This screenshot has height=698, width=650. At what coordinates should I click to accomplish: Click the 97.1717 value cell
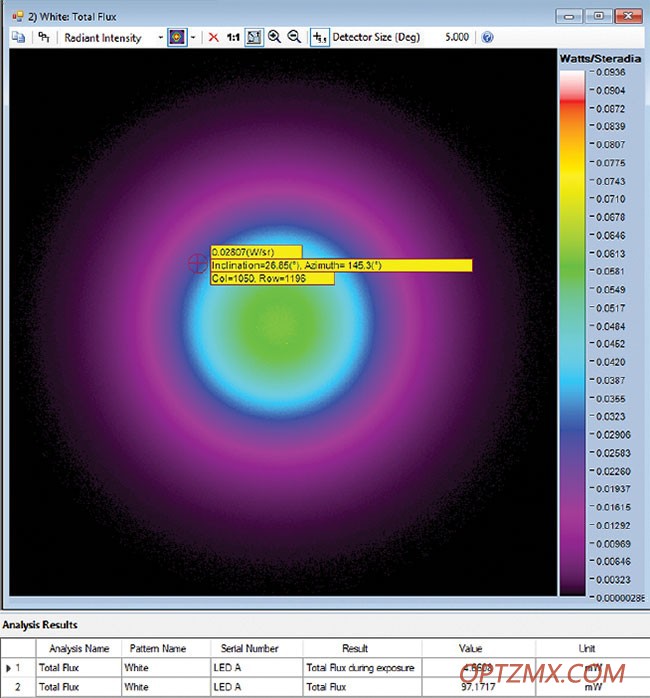(x=478, y=687)
